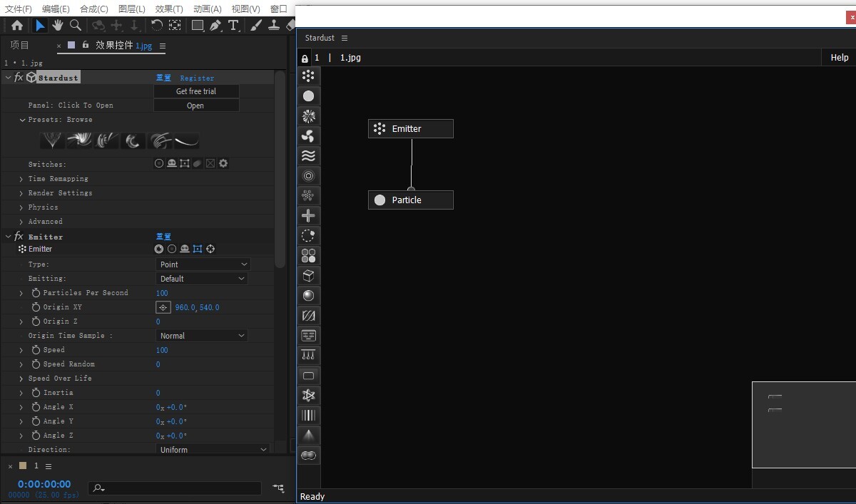Toggle Emitter fx effect switch
856x504 pixels.
coord(19,236)
